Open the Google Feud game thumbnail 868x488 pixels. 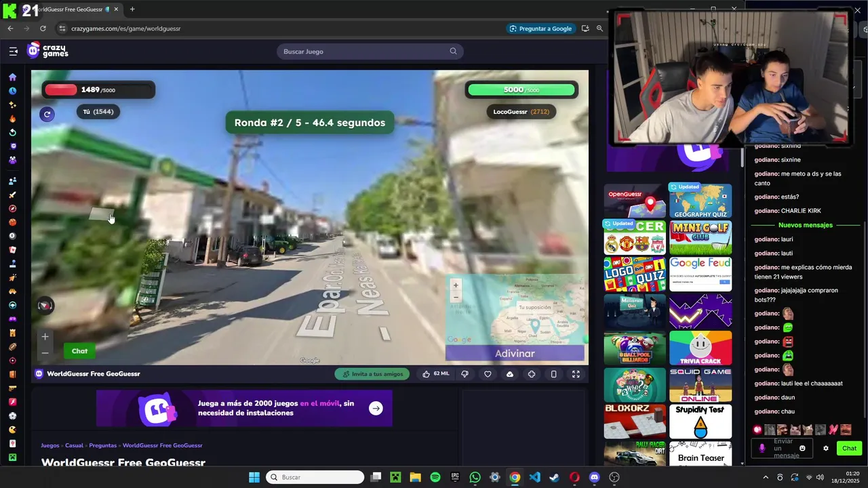[x=701, y=274]
